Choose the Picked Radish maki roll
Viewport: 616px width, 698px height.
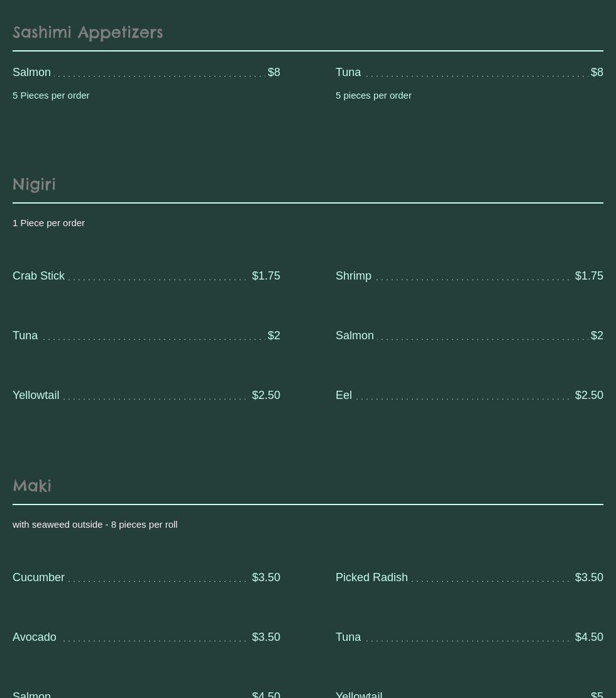click(x=371, y=577)
